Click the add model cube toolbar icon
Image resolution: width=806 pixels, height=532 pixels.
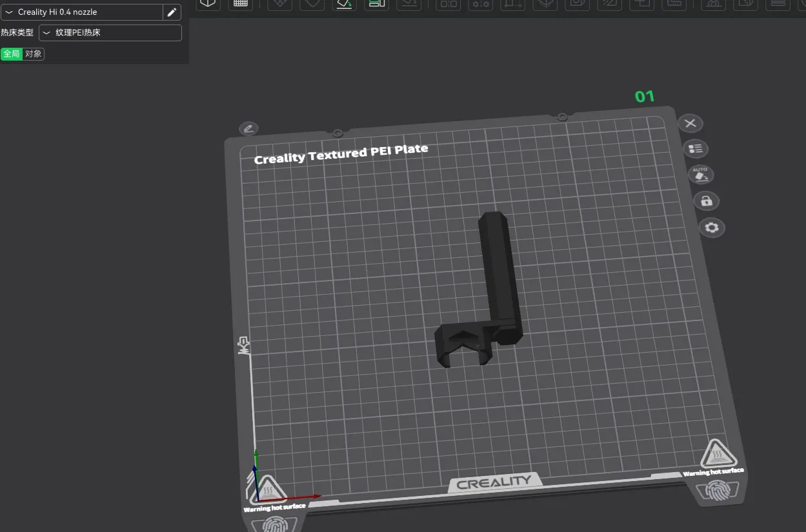(208, 3)
